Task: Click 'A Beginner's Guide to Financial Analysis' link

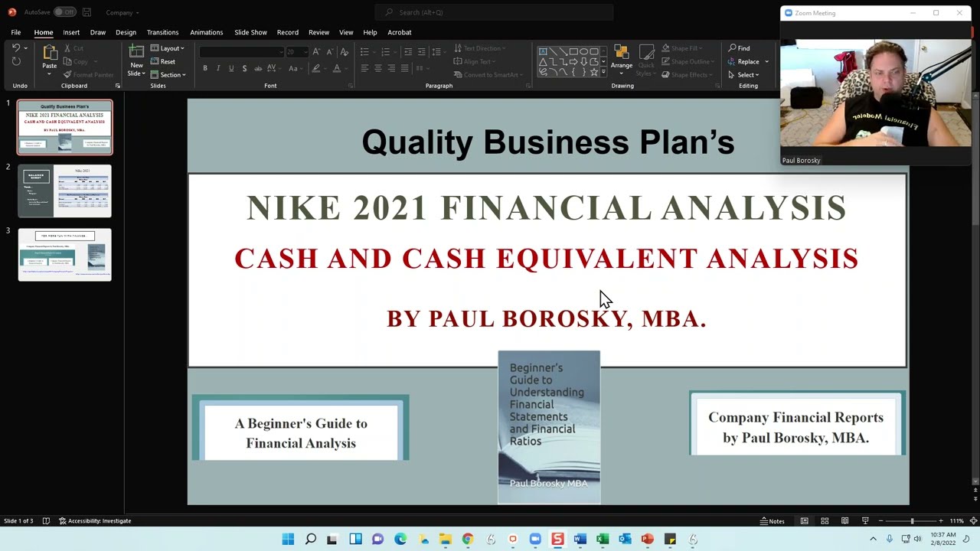Action: (x=301, y=433)
